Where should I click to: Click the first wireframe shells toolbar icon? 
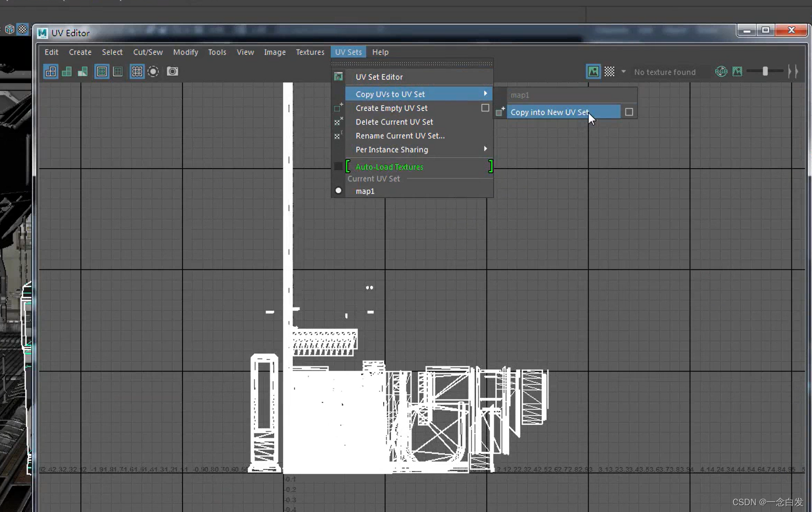(x=51, y=72)
